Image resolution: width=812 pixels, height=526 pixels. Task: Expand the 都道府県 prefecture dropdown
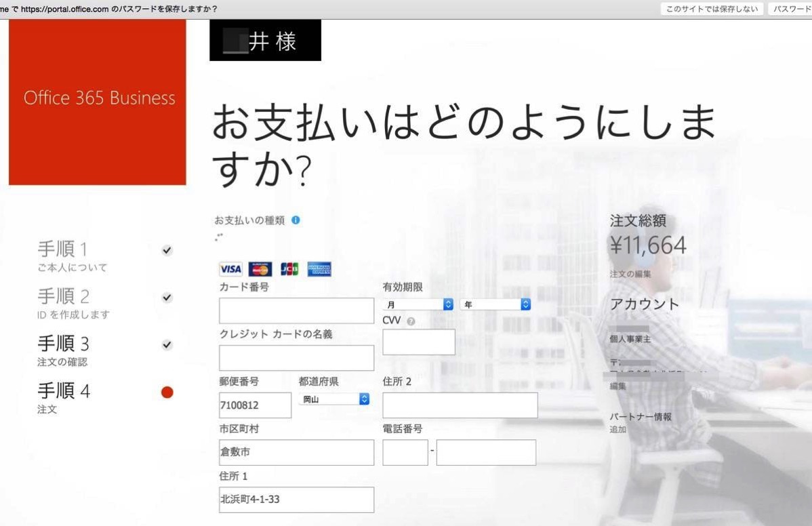(x=334, y=399)
